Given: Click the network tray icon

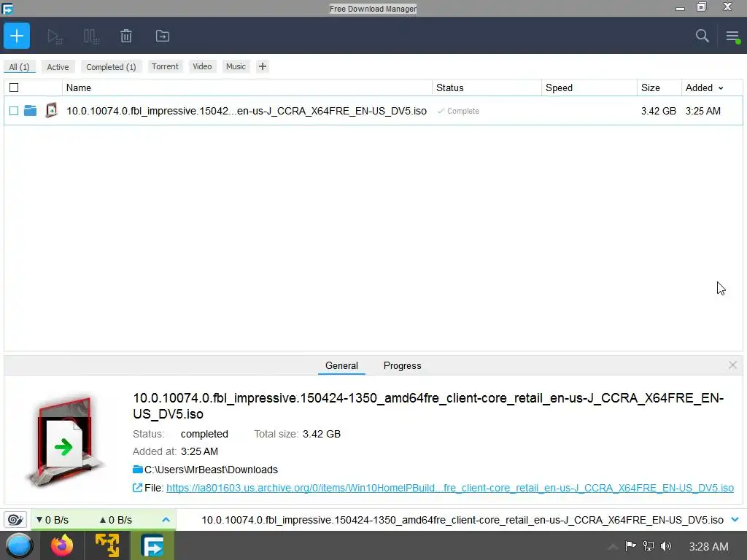Looking at the screenshot, I should pos(649,545).
